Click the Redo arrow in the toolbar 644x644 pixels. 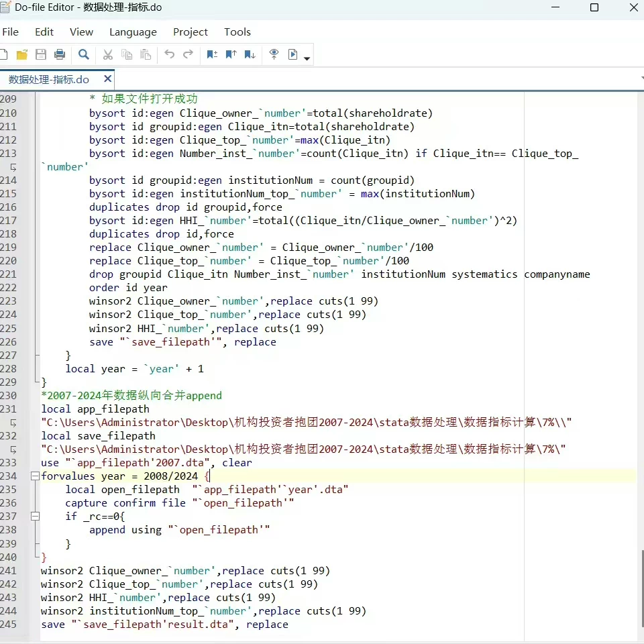pos(189,54)
